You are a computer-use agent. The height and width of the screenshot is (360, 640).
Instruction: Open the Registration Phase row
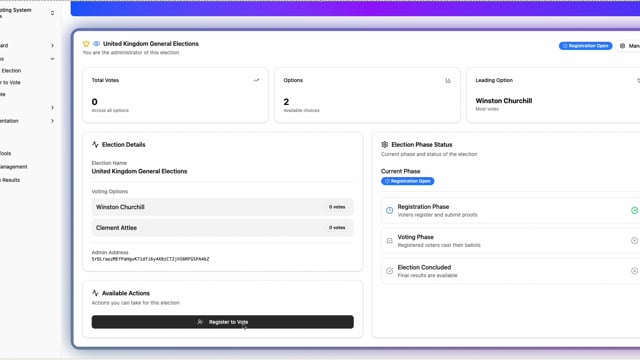tap(511, 210)
